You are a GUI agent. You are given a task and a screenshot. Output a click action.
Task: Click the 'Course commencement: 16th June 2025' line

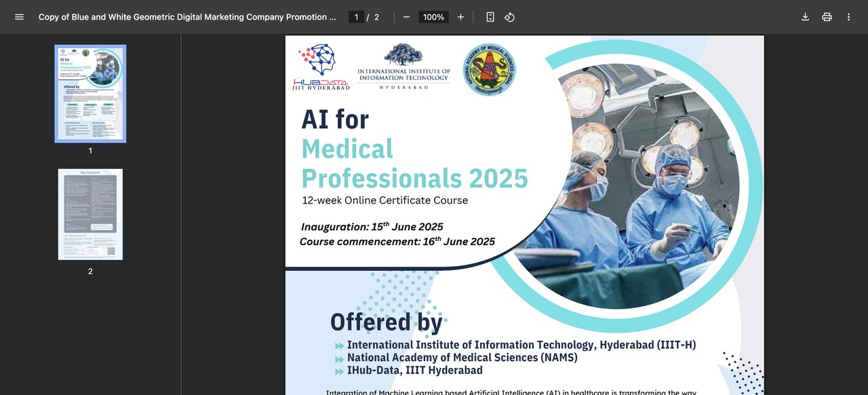click(397, 241)
